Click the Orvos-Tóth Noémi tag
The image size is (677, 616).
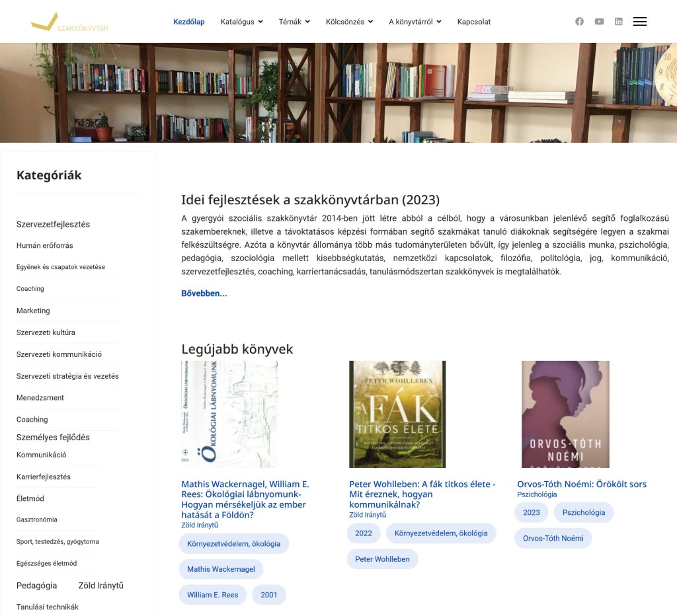click(x=553, y=538)
